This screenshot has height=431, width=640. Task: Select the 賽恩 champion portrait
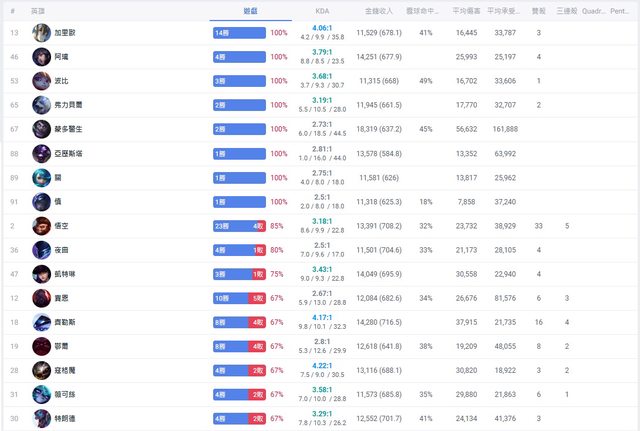[x=41, y=298]
